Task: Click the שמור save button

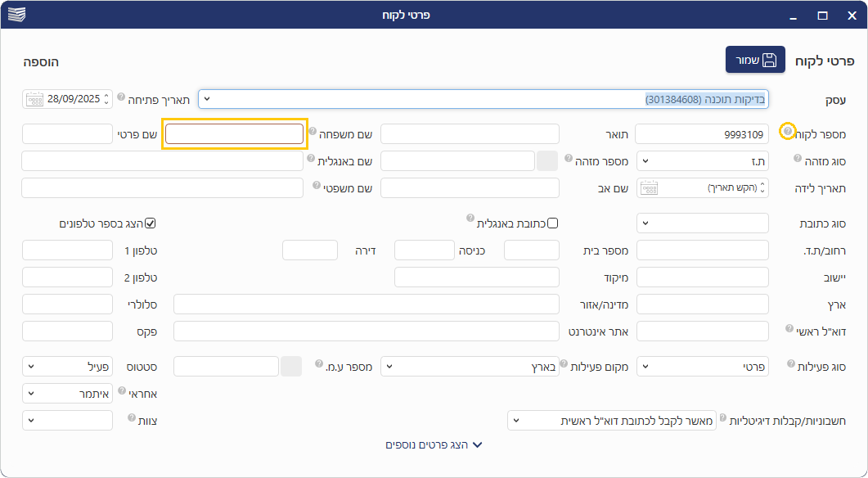Action: (754, 60)
